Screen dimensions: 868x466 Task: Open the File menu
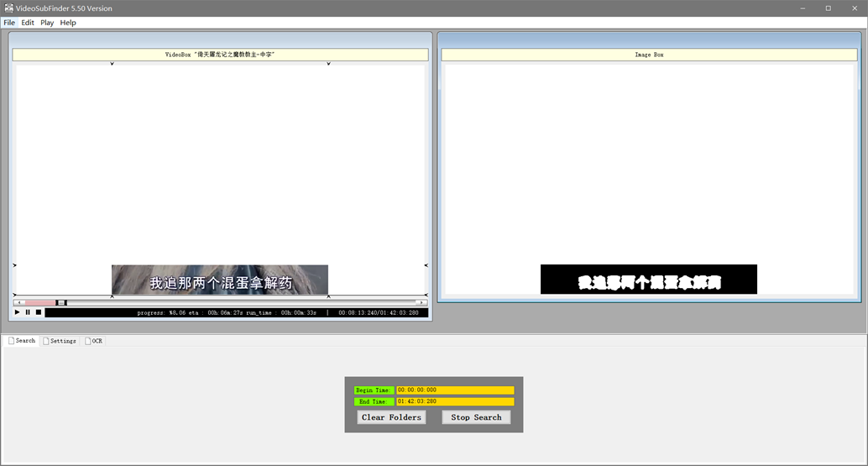pos(9,23)
